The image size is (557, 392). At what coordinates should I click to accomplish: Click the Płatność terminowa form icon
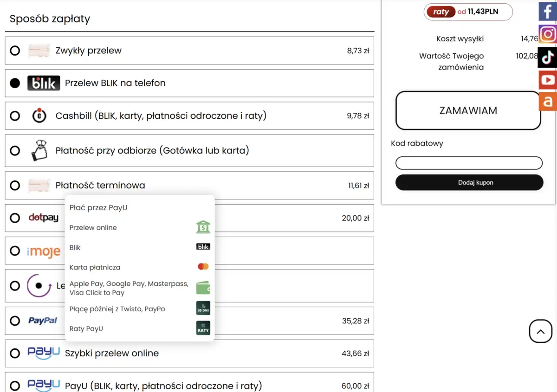coord(39,185)
